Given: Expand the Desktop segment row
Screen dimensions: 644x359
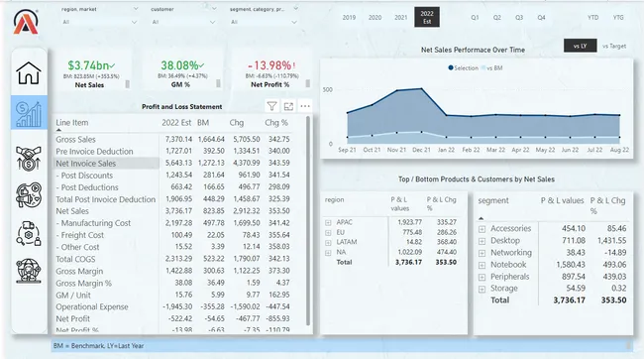Looking at the screenshot, I should click(483, 241).
